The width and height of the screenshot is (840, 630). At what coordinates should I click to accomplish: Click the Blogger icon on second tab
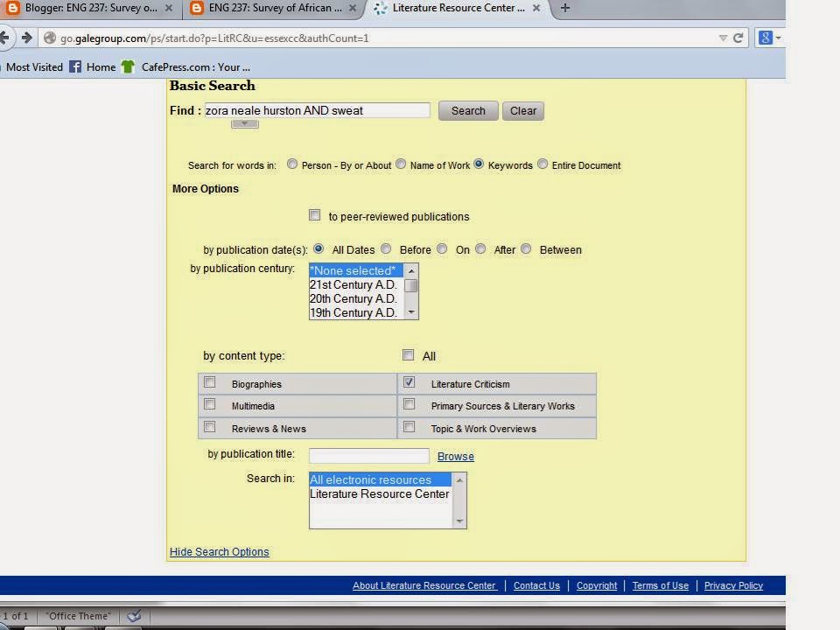point(197,8)
